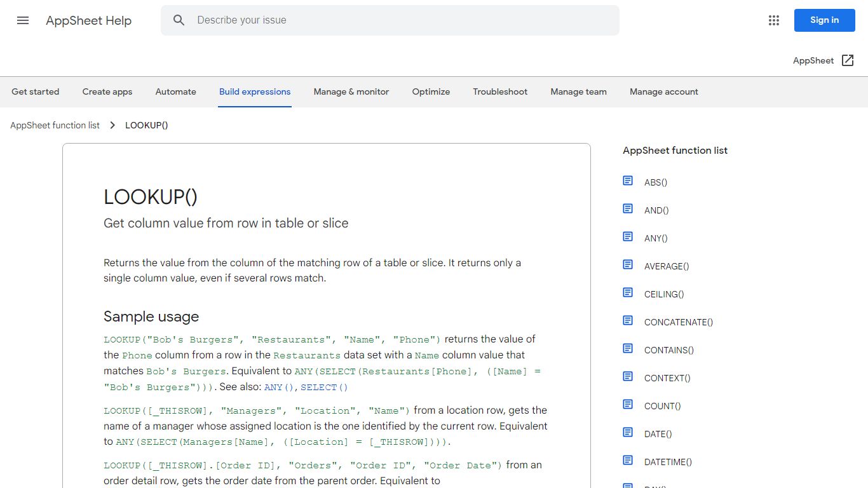Click the document icon beside ANY()
The image size is (868, 488).
pyautogui.click(x=628, y=237)
